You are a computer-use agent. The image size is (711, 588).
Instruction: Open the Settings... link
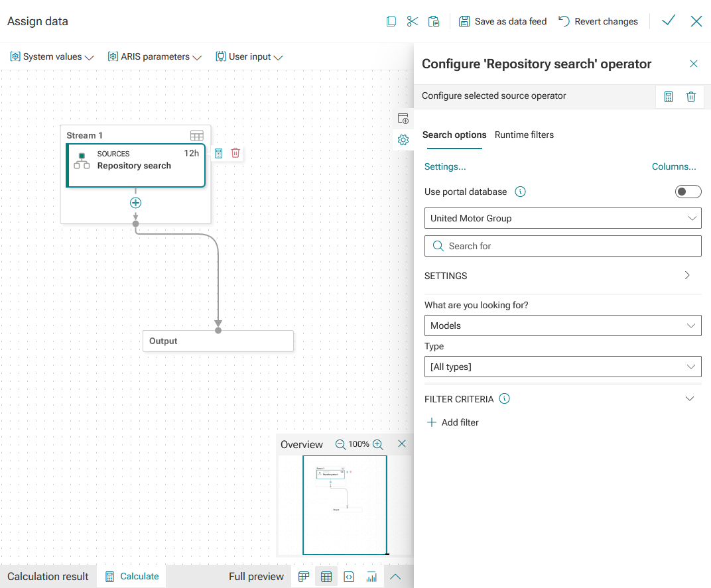pos(445,166)
